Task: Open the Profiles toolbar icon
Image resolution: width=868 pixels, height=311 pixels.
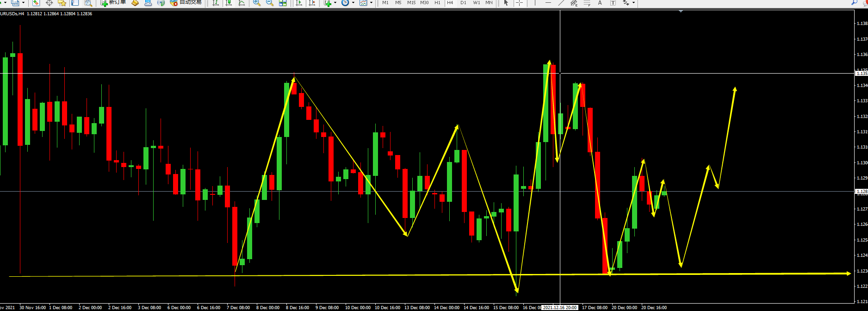Action: (x=15, y=3)
